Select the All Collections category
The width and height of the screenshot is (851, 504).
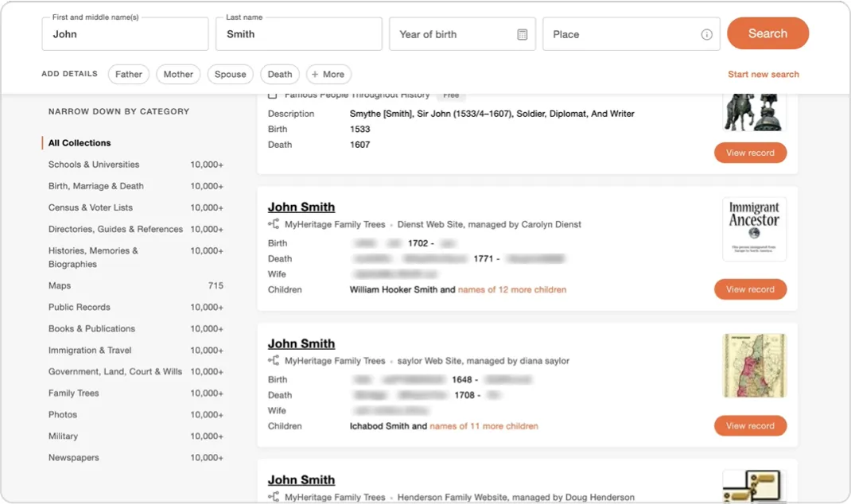coord(80,142)
